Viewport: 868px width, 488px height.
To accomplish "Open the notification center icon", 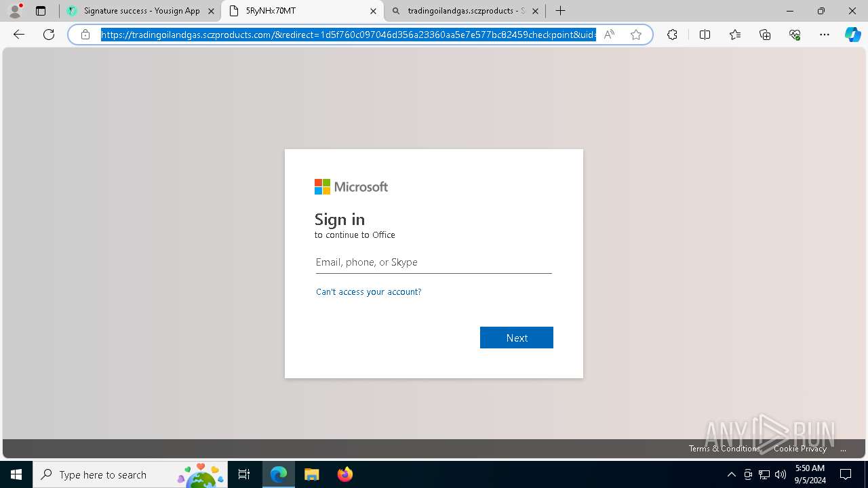I will pos(846,474).
